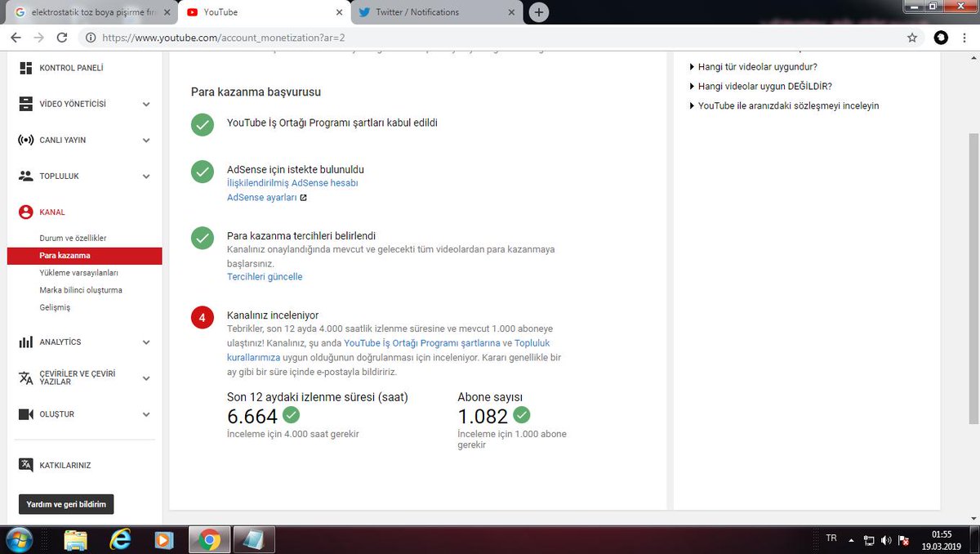This screenshot has height=554, width=980.
Task: Switch to the Twitter / Notifications tab
Action: pos(434,12)
